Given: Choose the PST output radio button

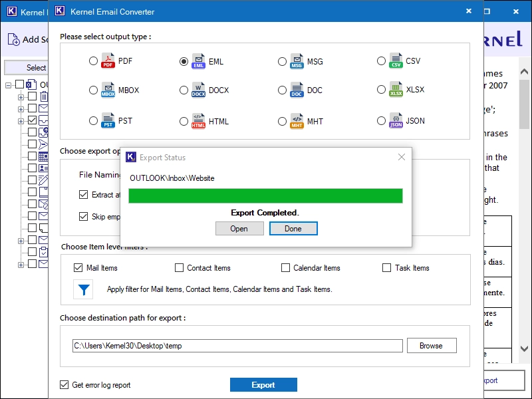Looking at the screenshot, I should pos(93,121).
